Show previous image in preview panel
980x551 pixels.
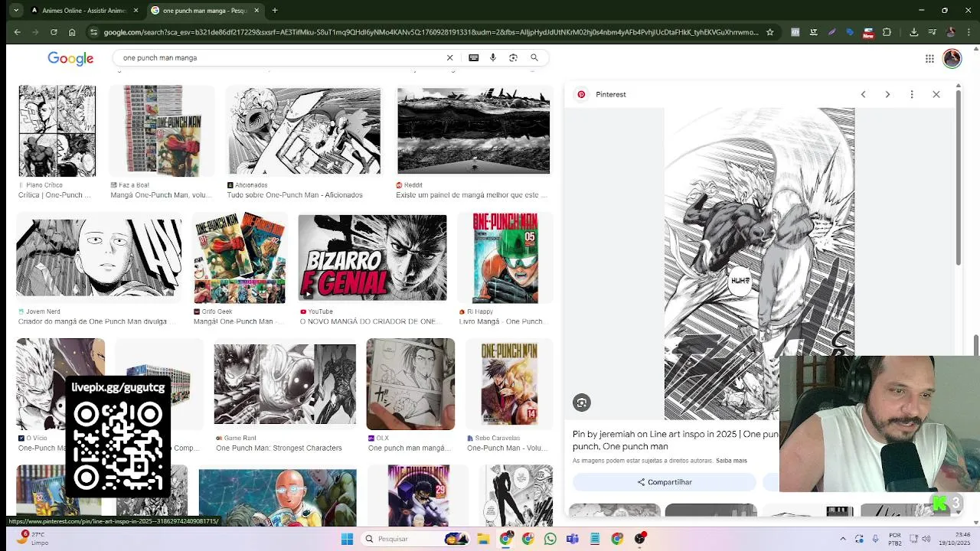coord(863,94)
